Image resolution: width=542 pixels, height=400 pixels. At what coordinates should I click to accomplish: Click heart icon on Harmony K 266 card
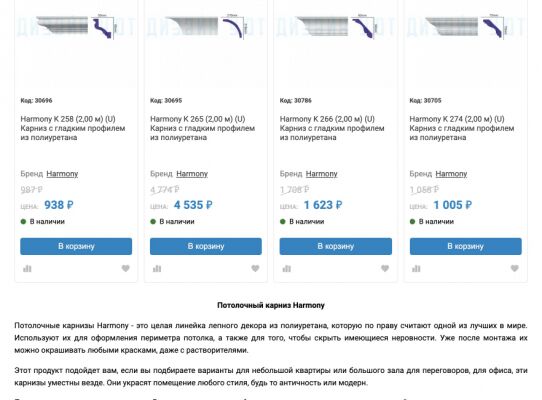(385, 268)
